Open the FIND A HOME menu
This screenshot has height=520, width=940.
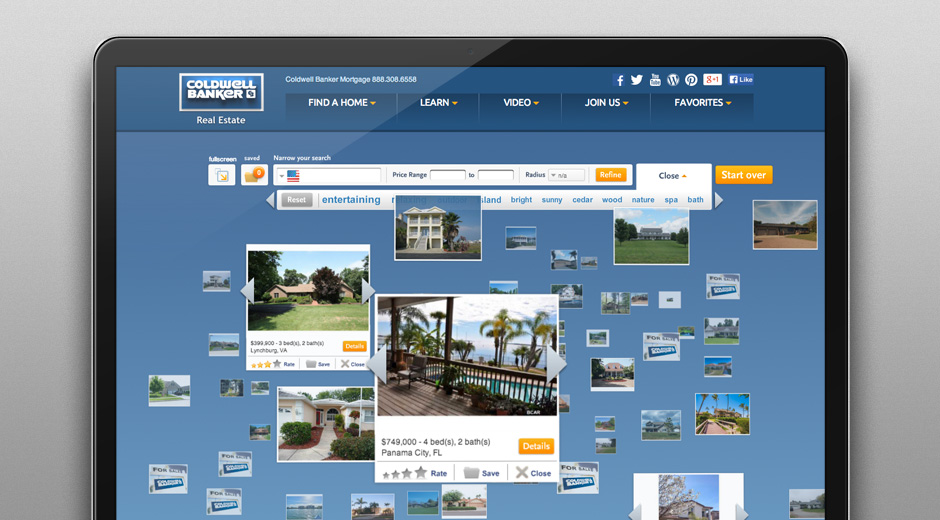[342, 103]
